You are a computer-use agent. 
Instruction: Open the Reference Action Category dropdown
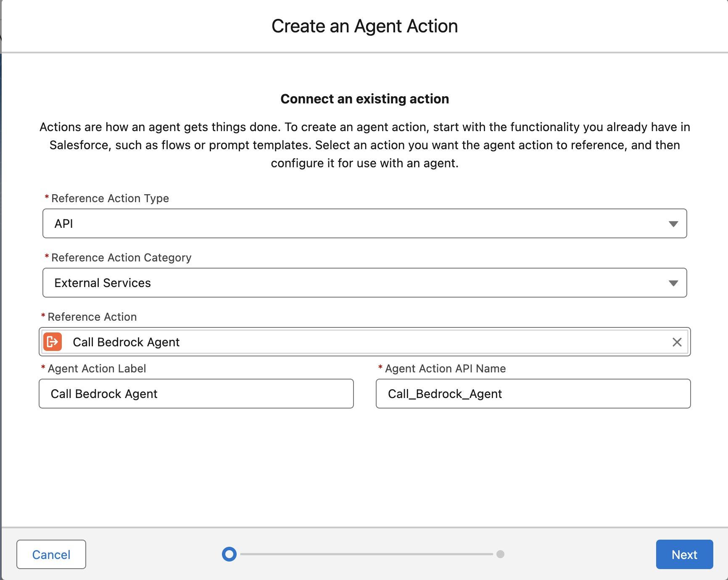click(364, 283)
